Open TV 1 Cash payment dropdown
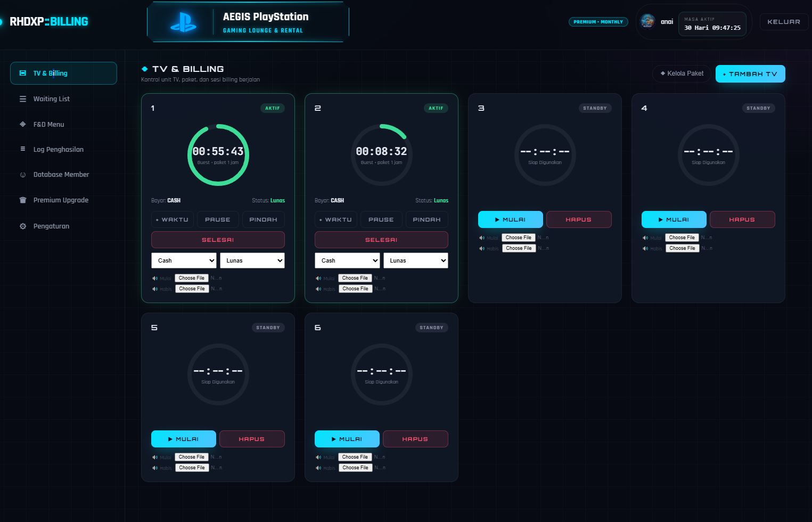 pos(184,260)
